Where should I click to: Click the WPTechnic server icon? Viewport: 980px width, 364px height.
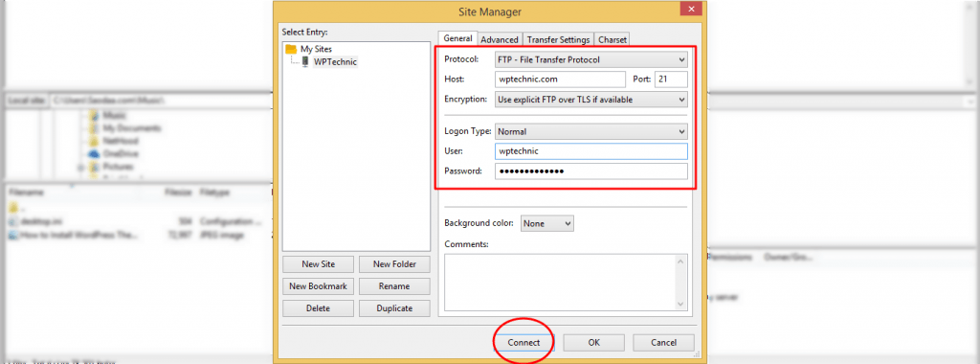point(305,61)
